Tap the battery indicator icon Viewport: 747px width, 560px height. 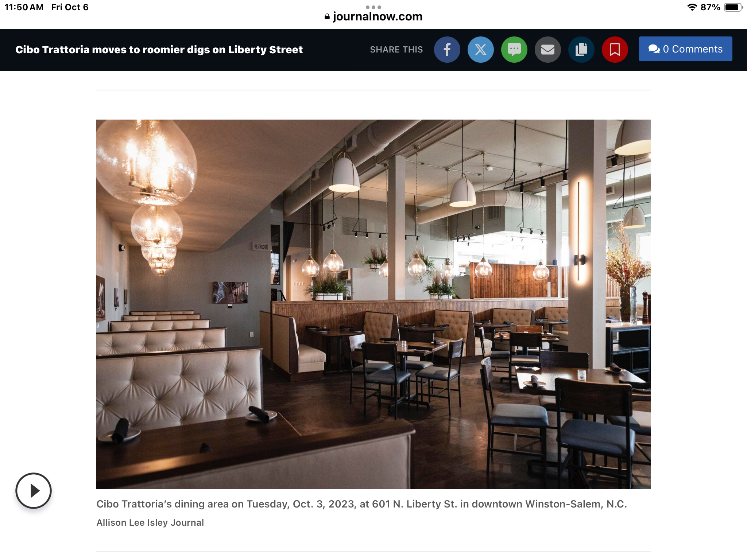pos(733,7)
